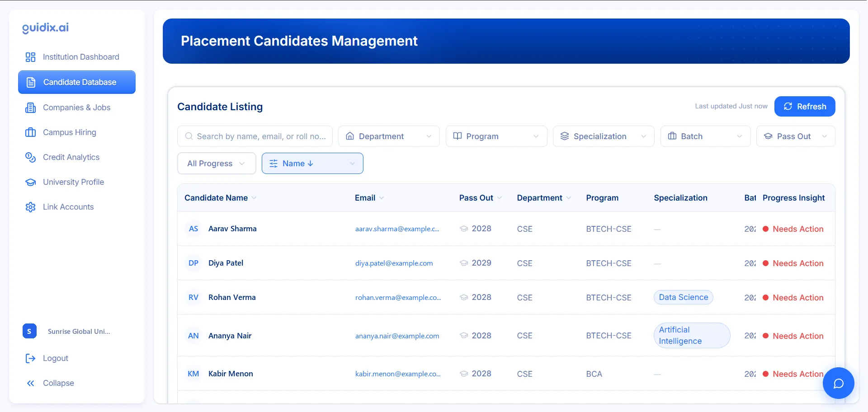Open ananya.nair@example.com email link
The width and height of the screenshot is (868, 412).
click(397, 336)
